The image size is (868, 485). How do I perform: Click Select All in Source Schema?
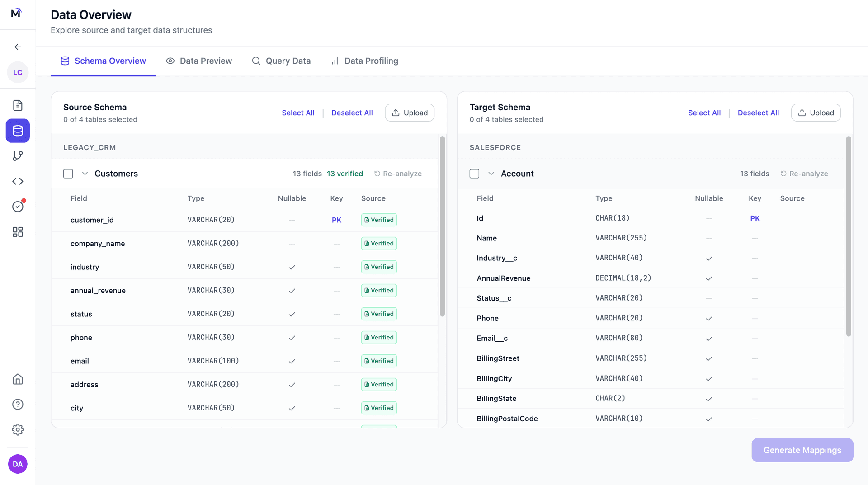[x=298, y=113]
